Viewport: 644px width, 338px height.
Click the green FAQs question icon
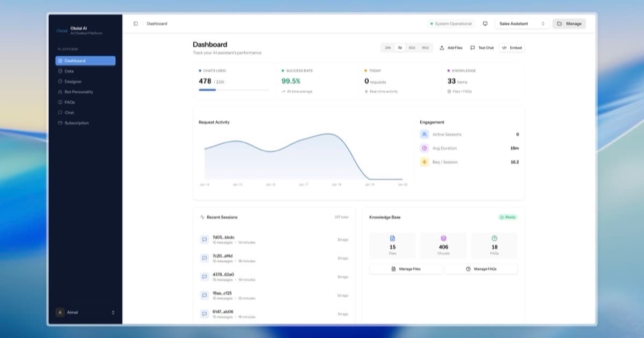[494, 239]
